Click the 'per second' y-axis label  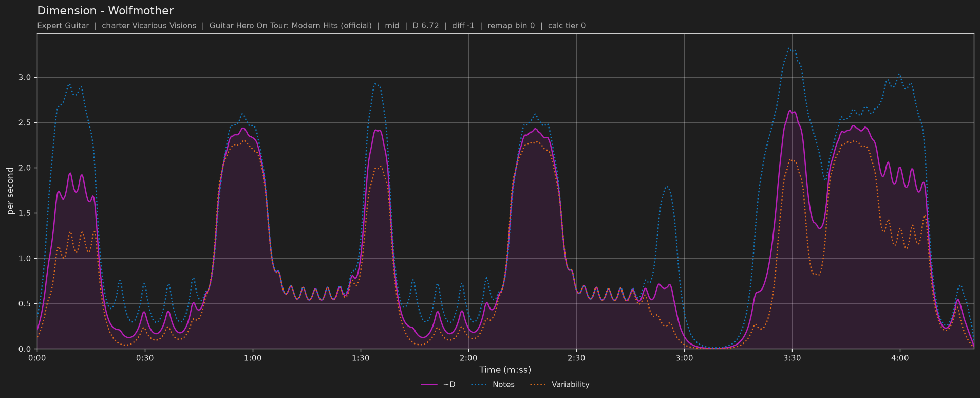(x=10, y=191)
